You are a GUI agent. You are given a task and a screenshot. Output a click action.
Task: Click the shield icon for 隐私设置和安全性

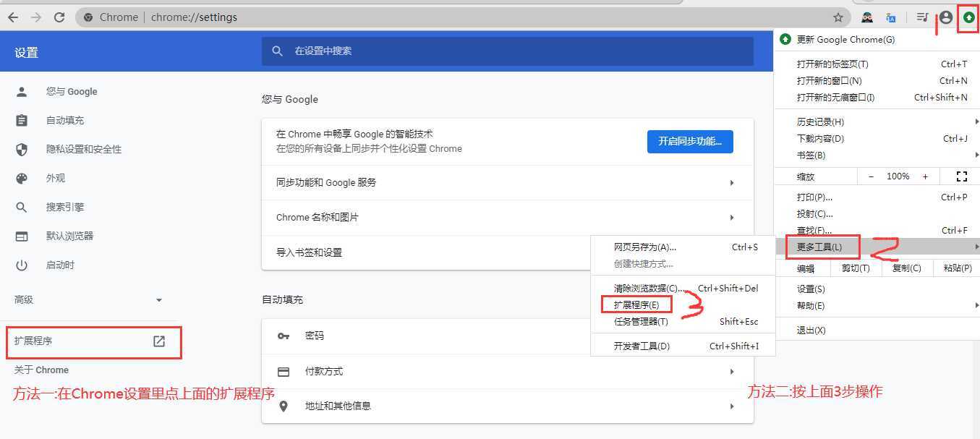pos(22,150)
